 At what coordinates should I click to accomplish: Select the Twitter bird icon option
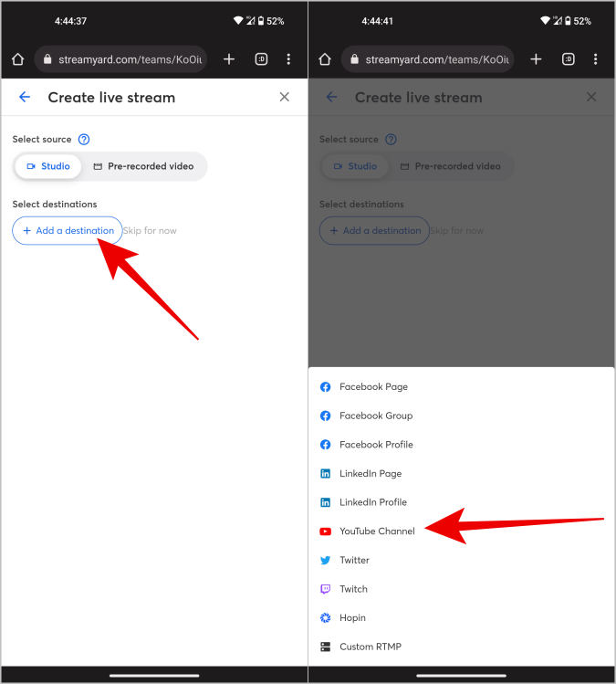325,560
